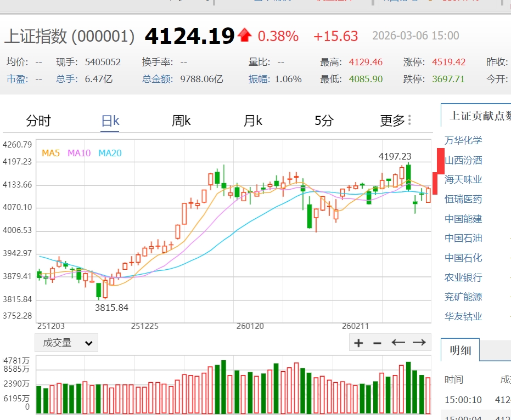Click the timestamp 2026-03-06 15:00

pos(415,36)
